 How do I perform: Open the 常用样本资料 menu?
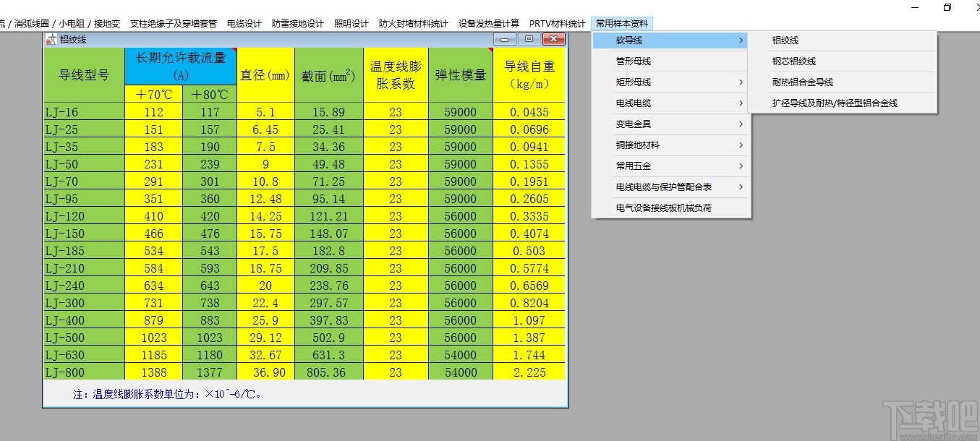[x=622, y=22]
